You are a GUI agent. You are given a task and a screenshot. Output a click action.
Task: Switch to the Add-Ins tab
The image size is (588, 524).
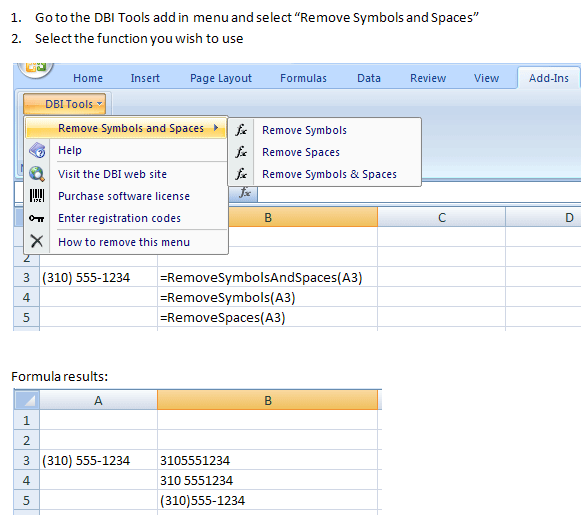click(549, 78)
